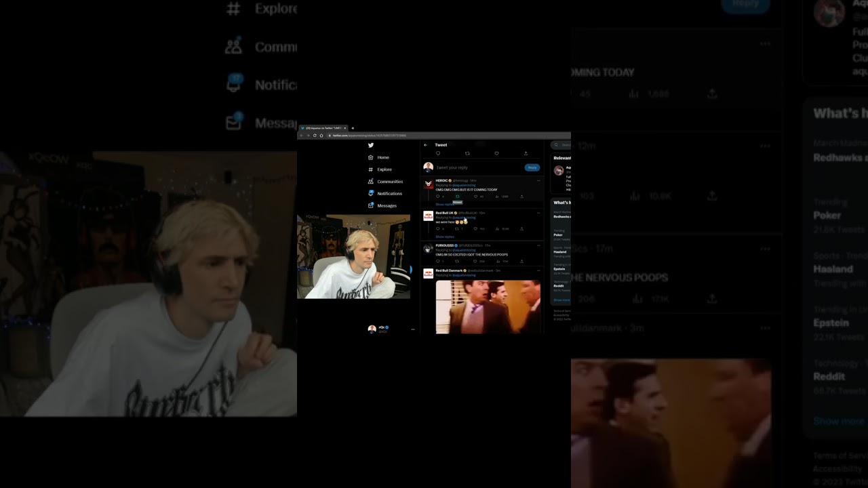
Task: Click the Tweet your reply field
Action: point(479,167)
